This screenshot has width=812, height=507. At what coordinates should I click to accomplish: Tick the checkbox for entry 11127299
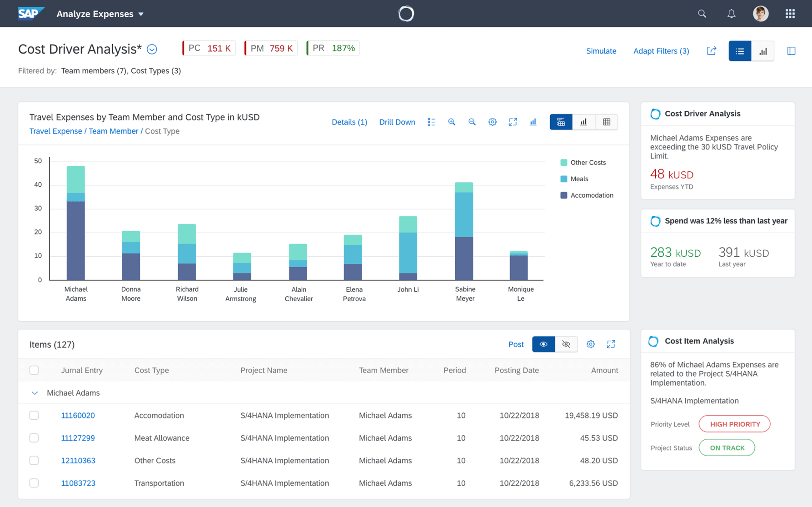point(34,438)
